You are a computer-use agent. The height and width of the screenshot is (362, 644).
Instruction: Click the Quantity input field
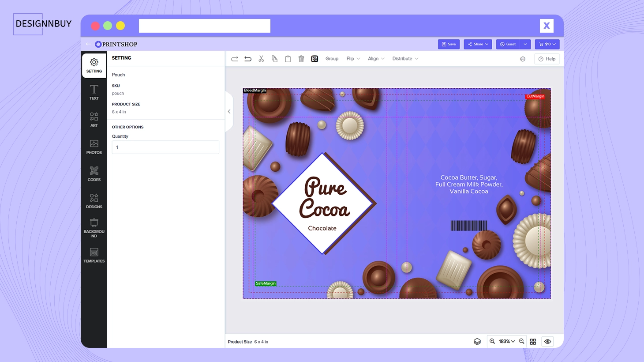[x=165, y=147]
